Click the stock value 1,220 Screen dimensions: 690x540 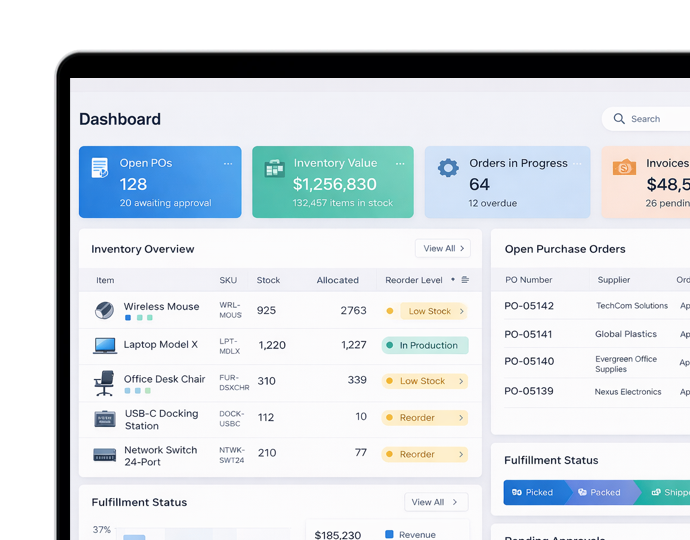point(272,345)
